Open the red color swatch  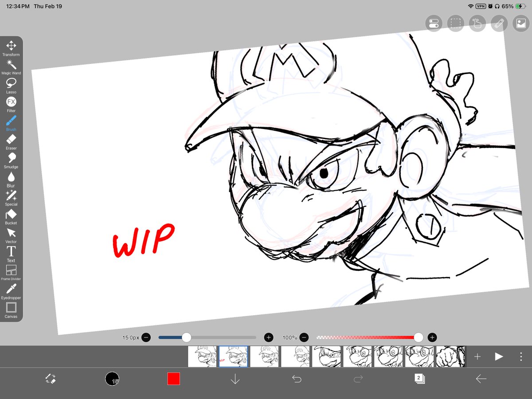click(x=173, y=379)
